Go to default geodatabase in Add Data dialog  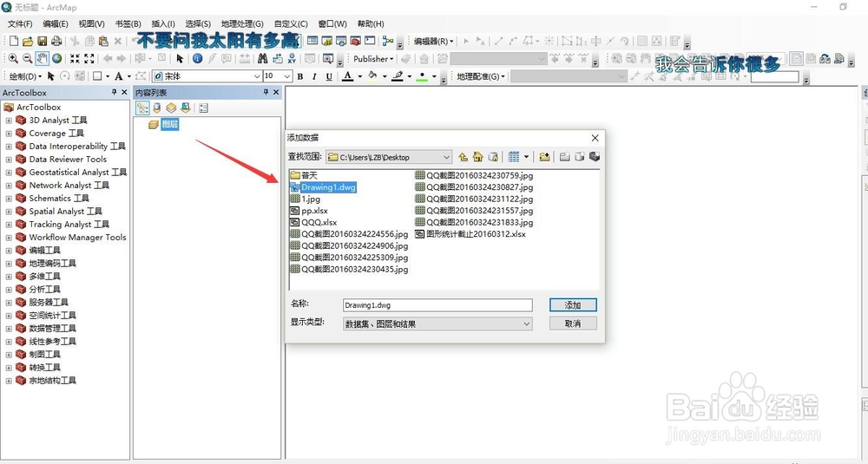click(493, 157)
